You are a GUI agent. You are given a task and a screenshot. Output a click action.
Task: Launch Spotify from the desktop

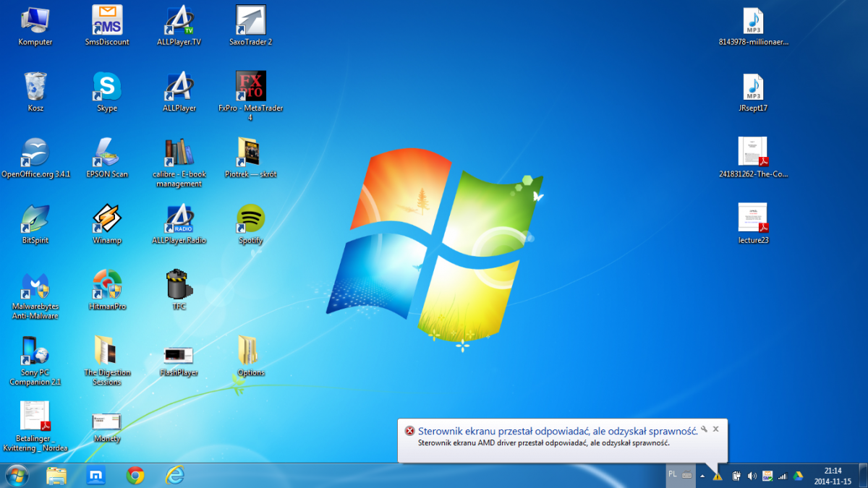(x=251, y=224)
